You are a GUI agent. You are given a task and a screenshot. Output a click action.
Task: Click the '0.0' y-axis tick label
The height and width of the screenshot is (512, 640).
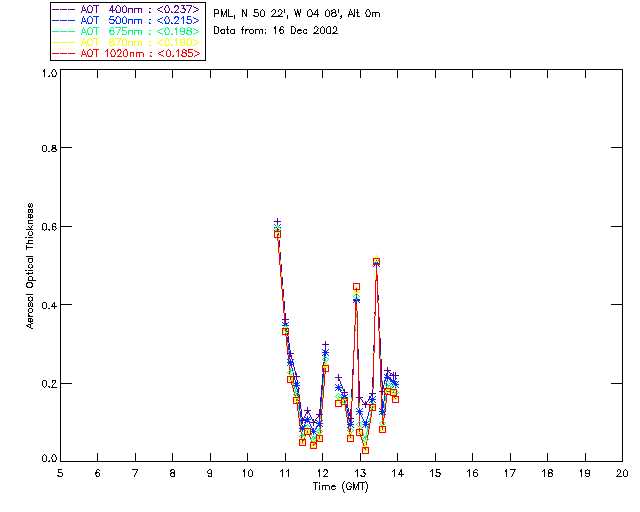point(49,459)
